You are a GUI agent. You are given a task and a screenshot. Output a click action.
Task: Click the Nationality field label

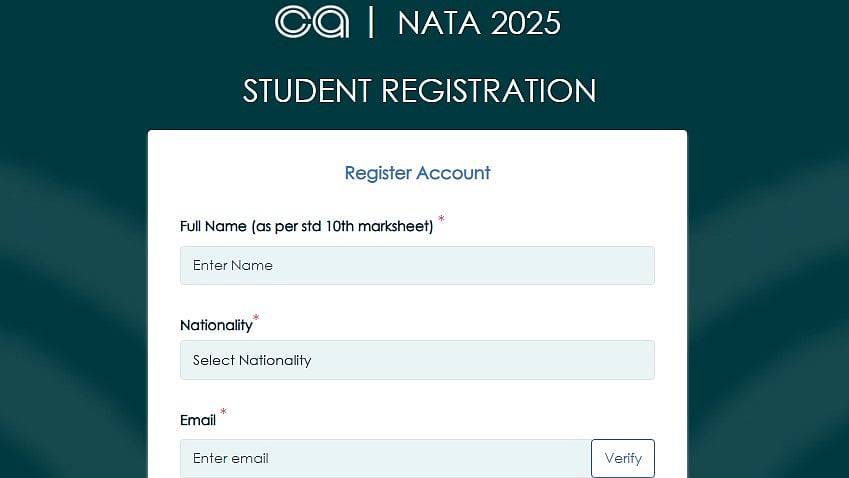(215, 325)
